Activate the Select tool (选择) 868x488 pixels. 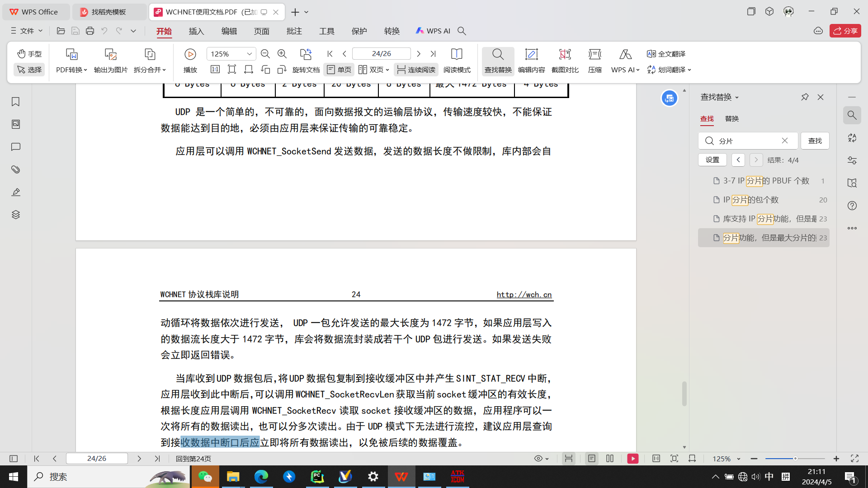pos(29,70)
